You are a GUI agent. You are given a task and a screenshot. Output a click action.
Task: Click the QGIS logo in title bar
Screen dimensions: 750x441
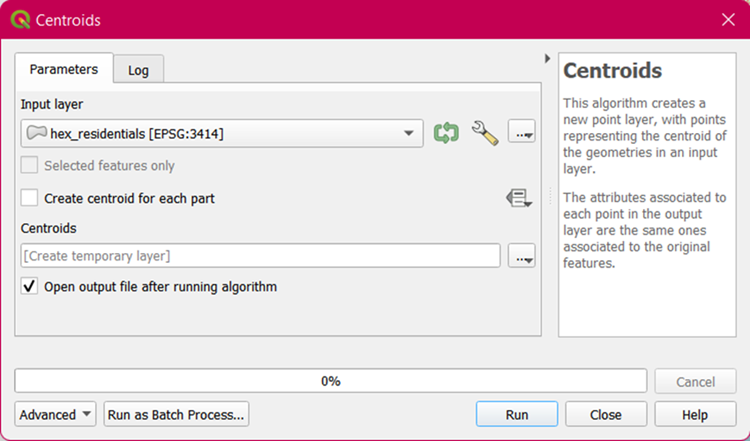[18, 19]
